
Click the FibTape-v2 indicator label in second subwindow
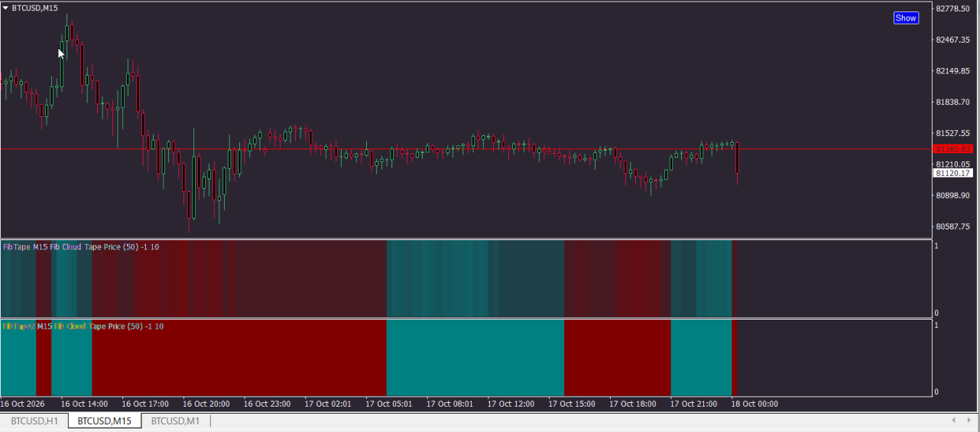[x=83, y=326]
